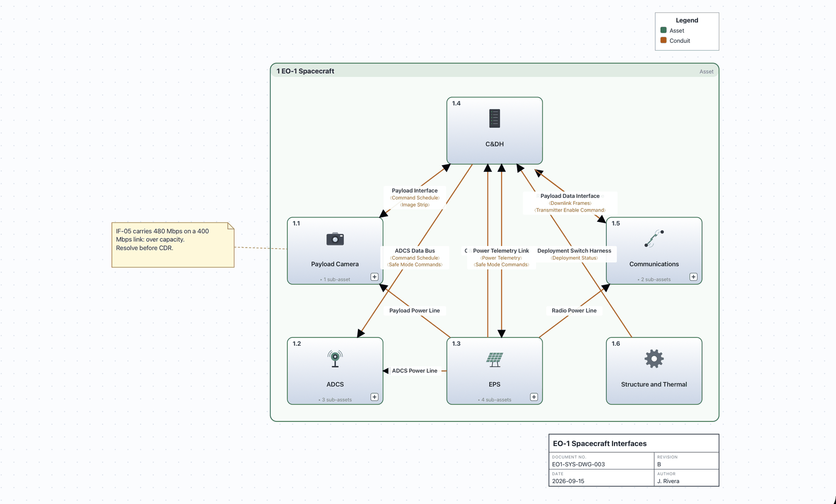
Task: Click node number 1.4 on C&DH
Action: coord(456,103)
